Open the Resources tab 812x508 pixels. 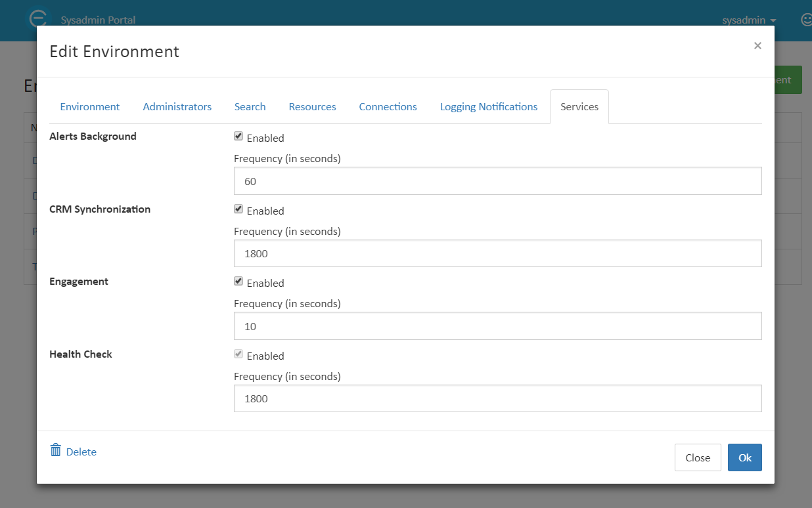(x=312, y=106)
